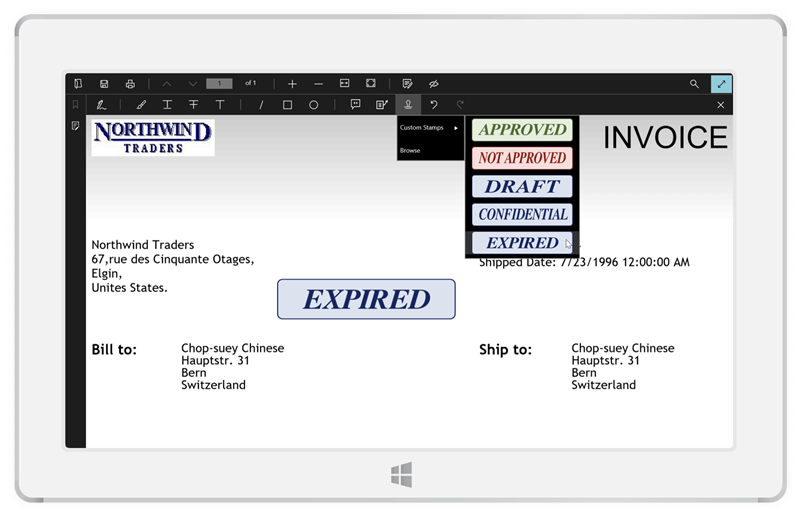800x516 pixels.
Task: Choose the CONFIDENTIAL stamp
Action: click(x=522, y=214)
